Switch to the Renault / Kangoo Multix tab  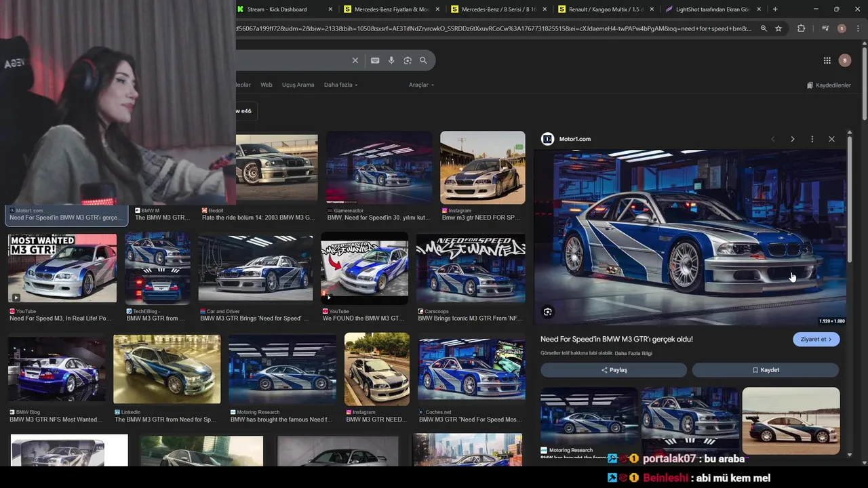point(606,9)
